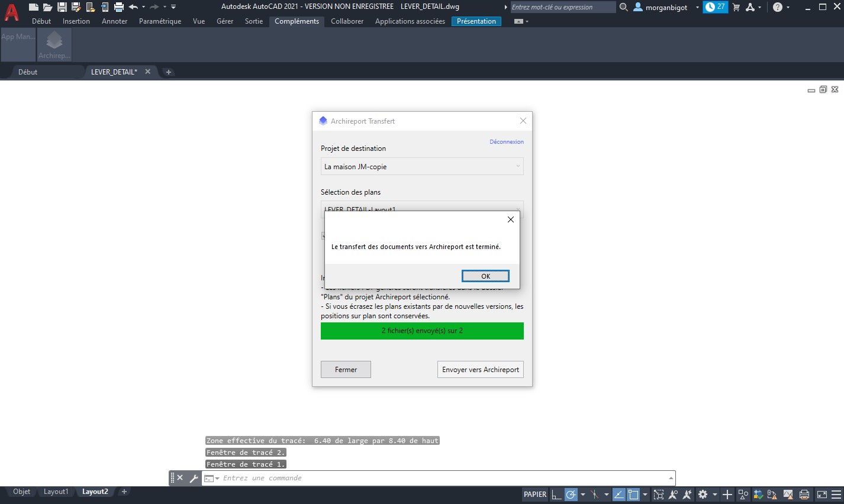Viewport: 844px width, 504px height.
Task: Switch to the Présentation contextual tab
Action: pyautogui.click(x=476, y=21)
